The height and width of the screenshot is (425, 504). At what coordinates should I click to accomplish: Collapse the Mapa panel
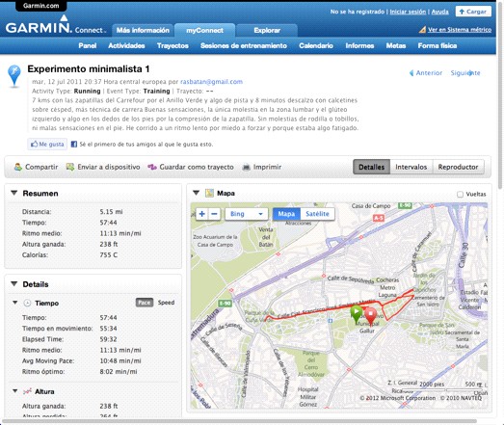[x=196, y=193]
